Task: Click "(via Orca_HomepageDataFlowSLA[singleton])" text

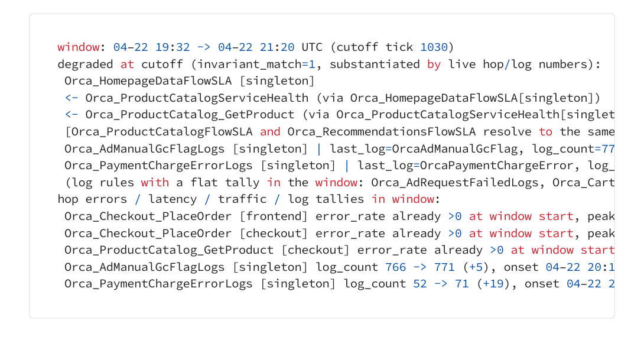Action: coord(458,98)
